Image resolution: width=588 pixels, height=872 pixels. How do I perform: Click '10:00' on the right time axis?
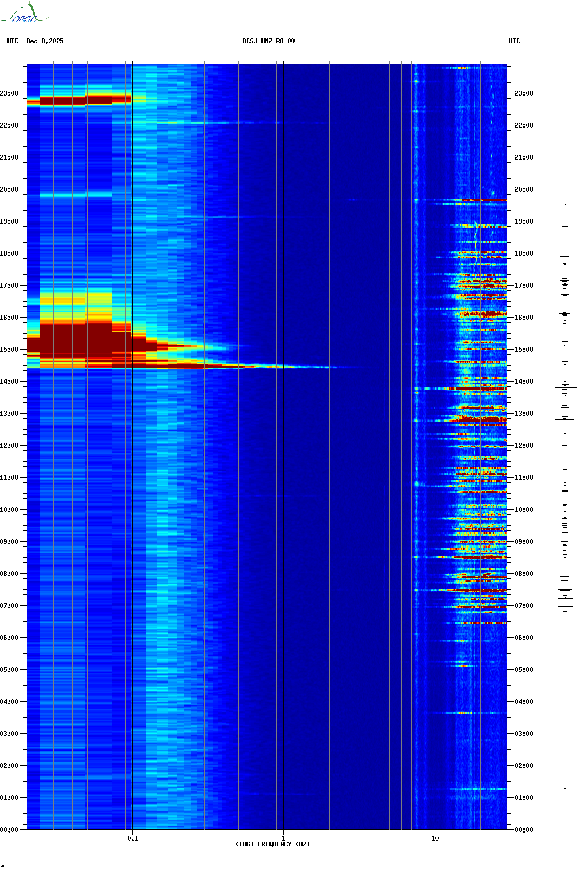tap(524, 510)
